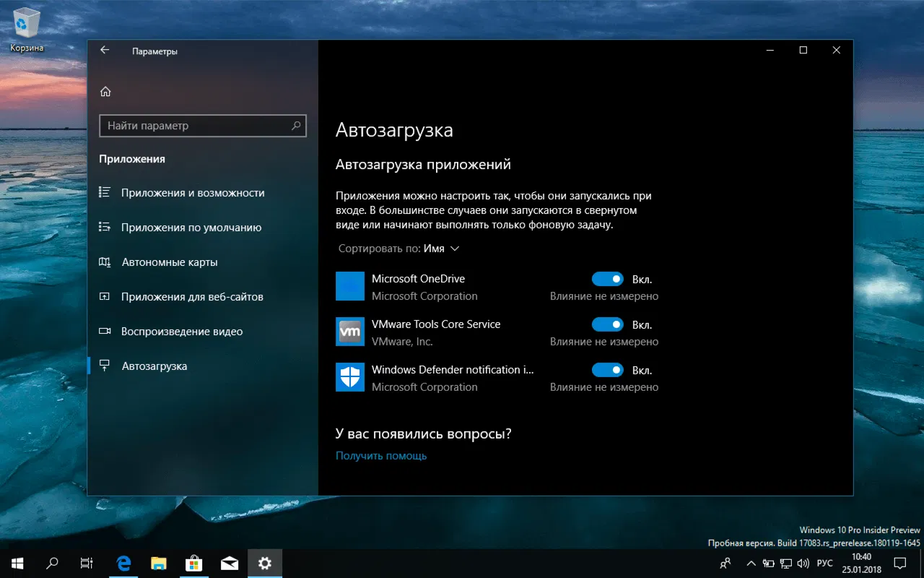Click the Приложения по умолчанию icon

(x=105, y=228)
